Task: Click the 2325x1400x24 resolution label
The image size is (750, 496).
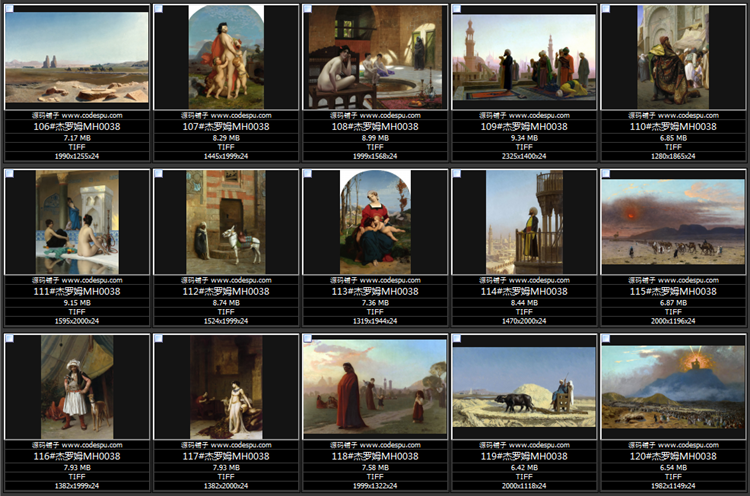Action: point(524,156)
